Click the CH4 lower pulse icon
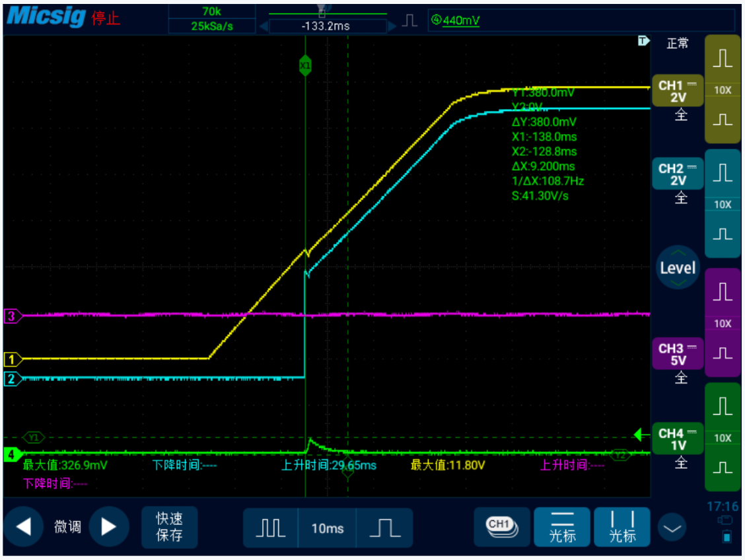Screen dimensions: 745x560 click(724, 468)
